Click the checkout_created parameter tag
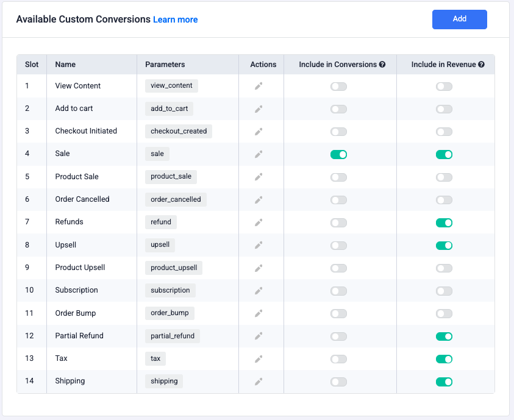This screenshot has height=420, width=514. pyautogui.click(x=179, y=131)
